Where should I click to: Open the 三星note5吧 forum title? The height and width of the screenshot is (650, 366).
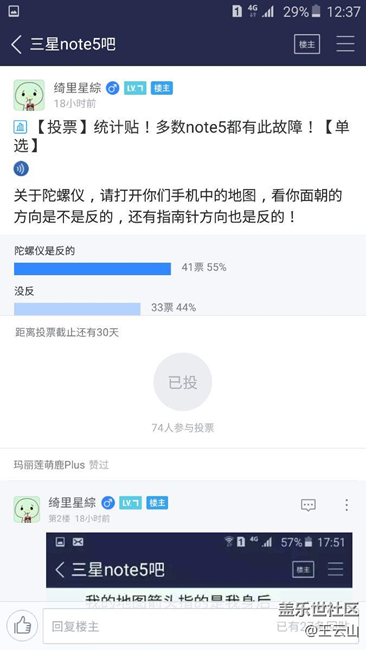(x=73, y=44)
